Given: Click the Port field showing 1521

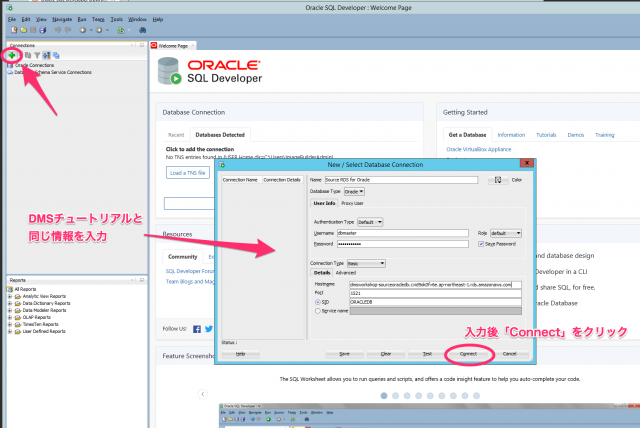Looking at the screenshot, I should click(x=436, y=293).
